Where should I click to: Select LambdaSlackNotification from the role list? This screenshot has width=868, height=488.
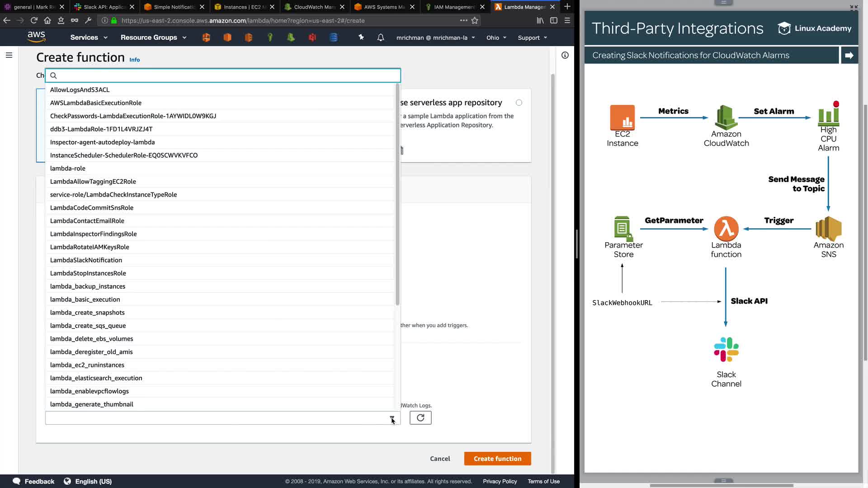point(86,260)
